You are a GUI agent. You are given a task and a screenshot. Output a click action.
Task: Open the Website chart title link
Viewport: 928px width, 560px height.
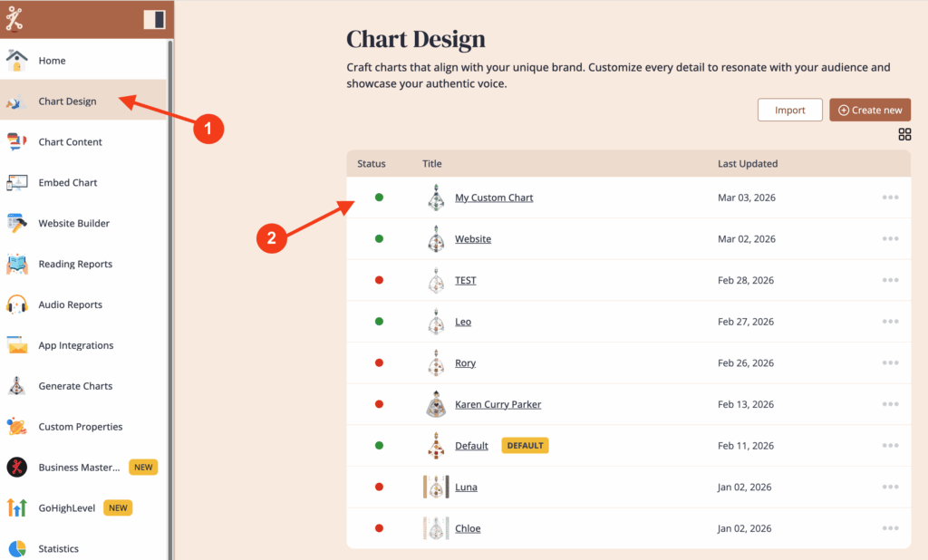pyautogui.click(x=473, y=239)
